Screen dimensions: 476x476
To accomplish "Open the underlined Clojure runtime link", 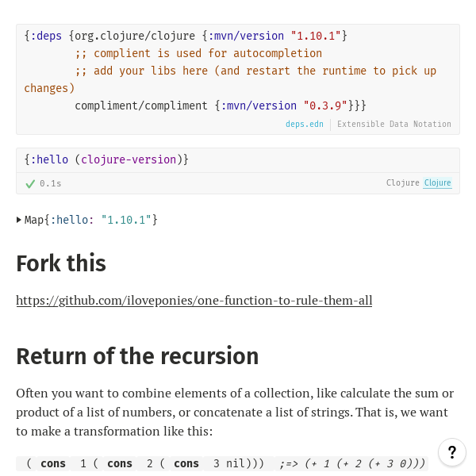I will click(437, 183).
